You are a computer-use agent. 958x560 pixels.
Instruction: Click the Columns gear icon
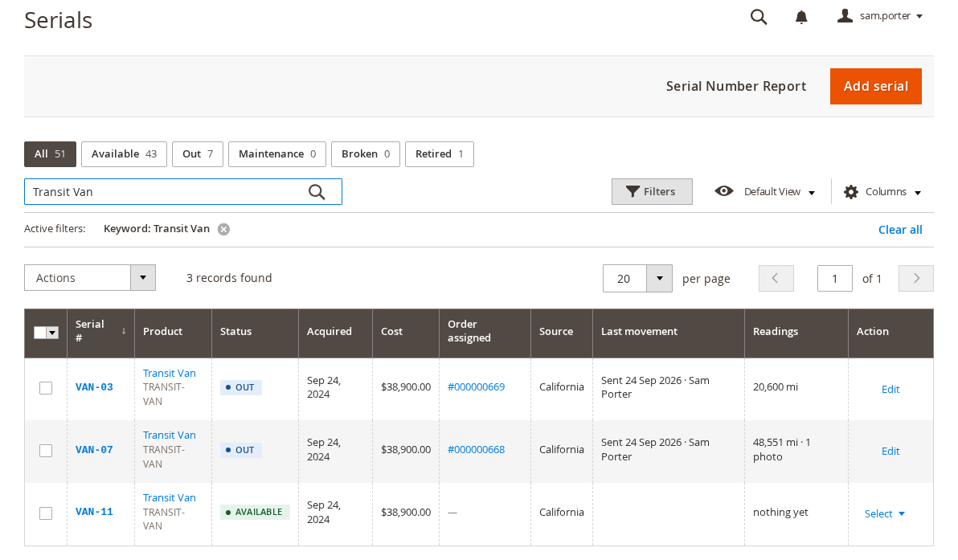click(x=850, y=192)
